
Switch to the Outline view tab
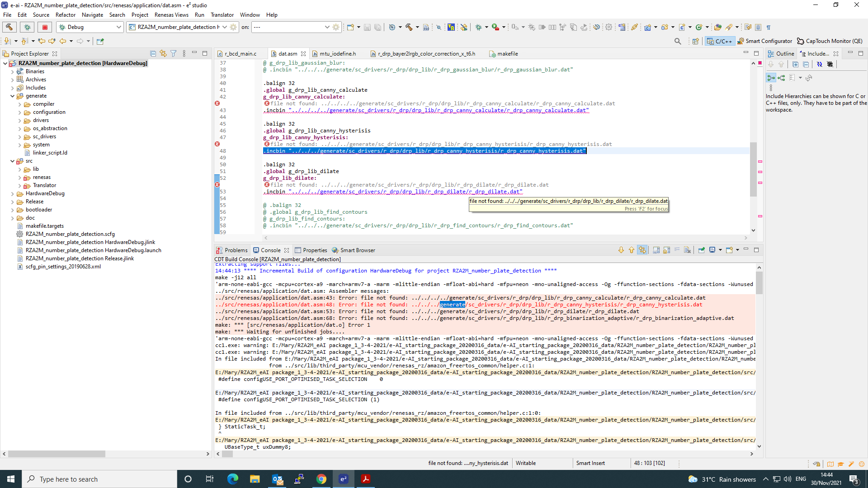point(781,54)
